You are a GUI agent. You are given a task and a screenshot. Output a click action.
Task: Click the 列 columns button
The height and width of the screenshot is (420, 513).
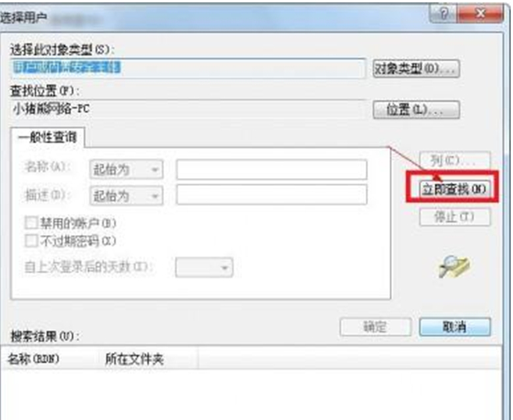(x=454, y=160)
